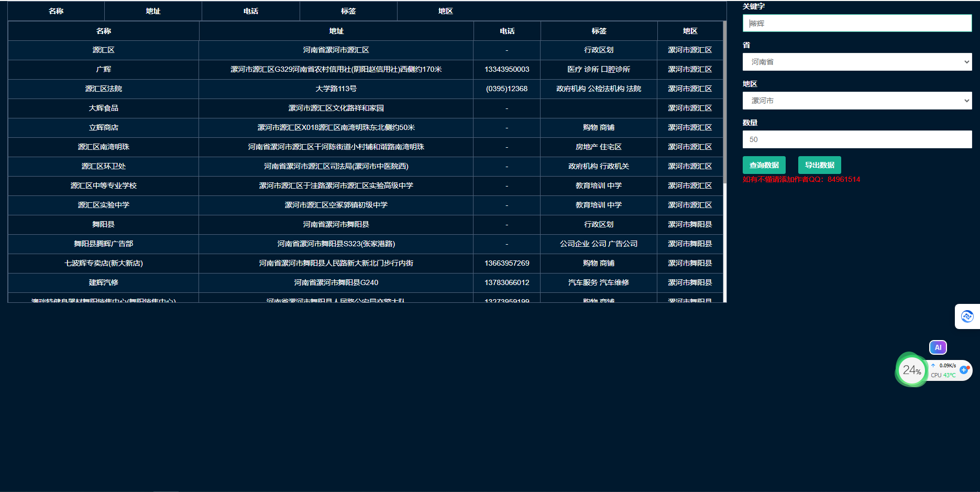980x492 pixels.
Task: Click the 数量 field containing 50
Action: [x=857, y=139]
